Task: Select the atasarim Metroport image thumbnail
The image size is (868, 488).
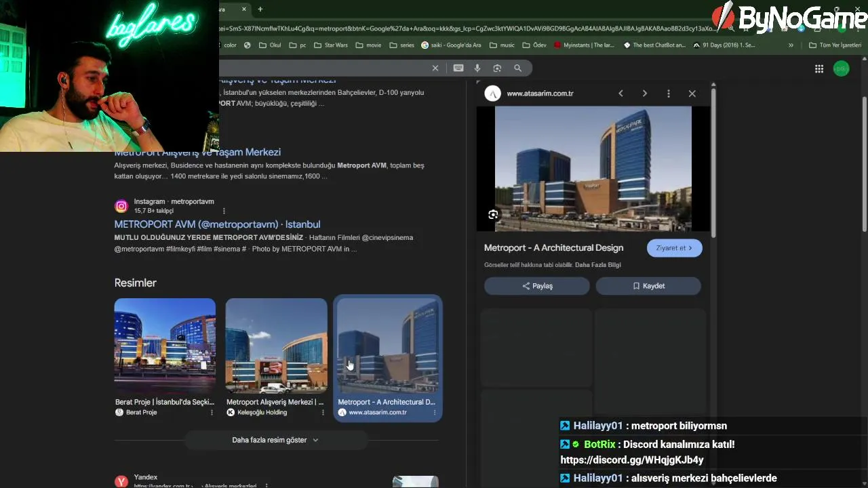Action: 387,346
